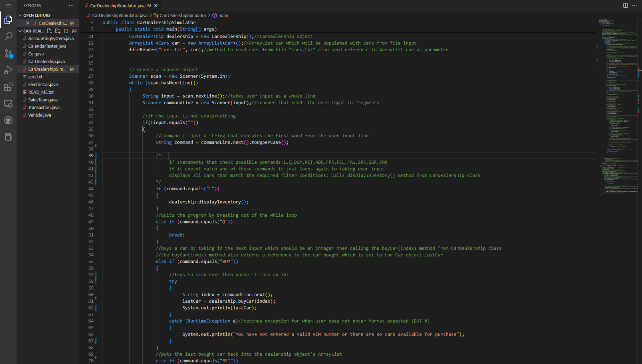Click the New File icon in explorer
This screenshot has width=642, height=364.
(x=50, y=31)
